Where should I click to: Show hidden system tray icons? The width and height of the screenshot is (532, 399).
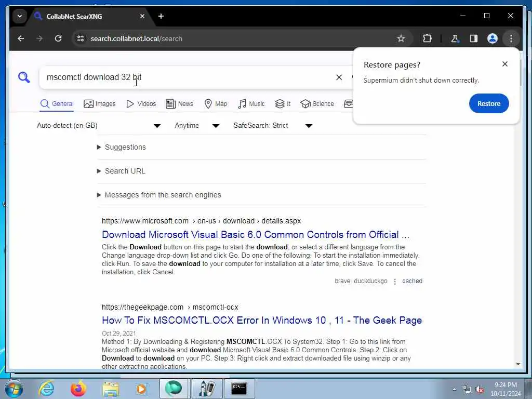[454, 389]
